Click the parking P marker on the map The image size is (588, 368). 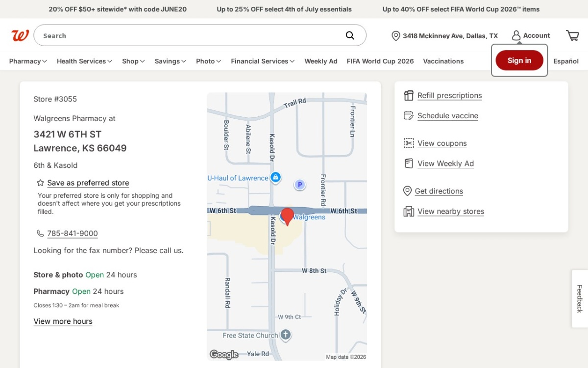(x=299, y=184)
